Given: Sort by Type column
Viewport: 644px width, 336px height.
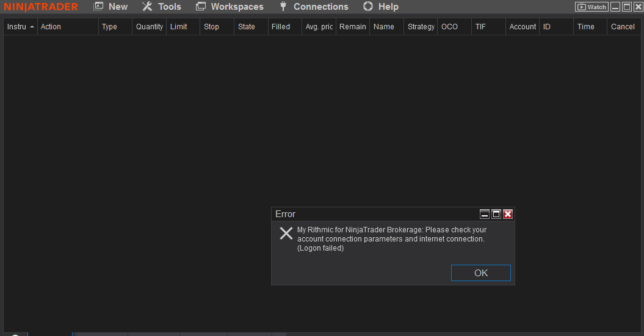Looking at the screenshot, I should [x=115, y=27].
